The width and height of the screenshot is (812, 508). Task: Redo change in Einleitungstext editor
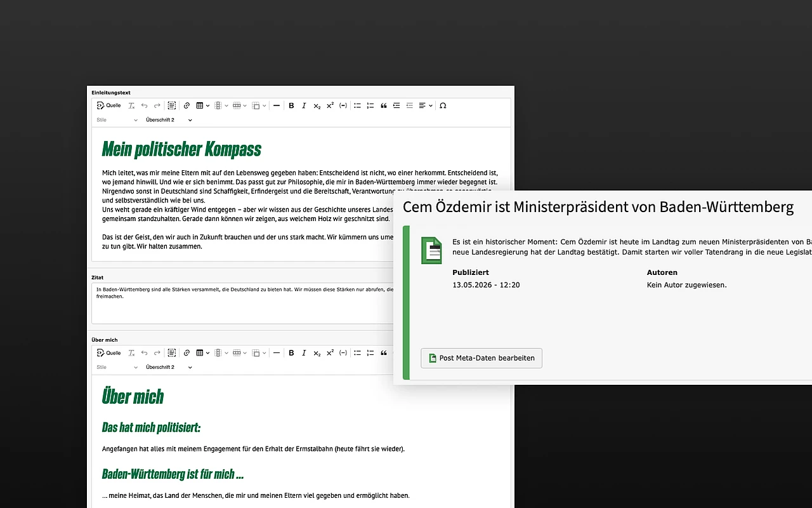(157, 105)
